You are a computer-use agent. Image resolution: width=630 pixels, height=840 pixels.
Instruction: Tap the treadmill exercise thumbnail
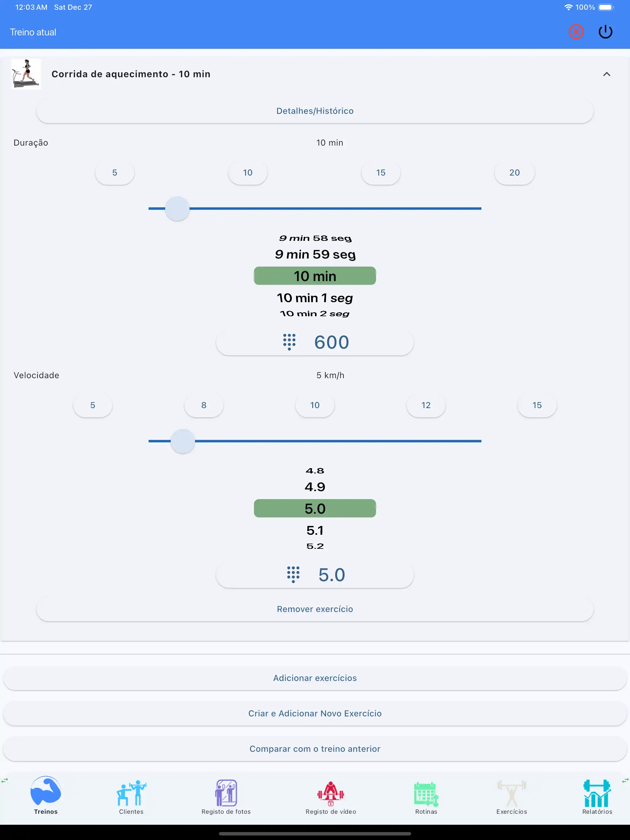pos(26,74)
